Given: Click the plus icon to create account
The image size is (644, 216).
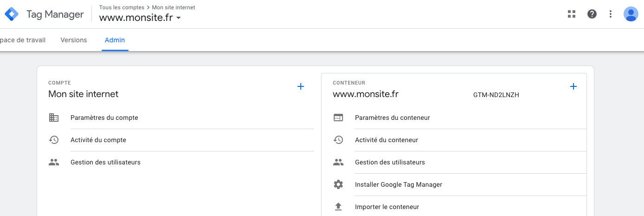Looking at the screenshot, I should (301, 86).
